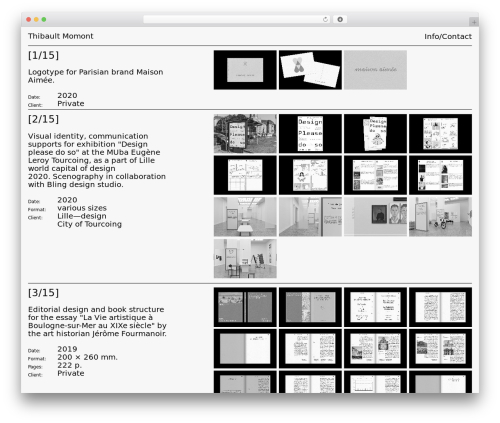Click the [3/15] project number

coord(43,293)
